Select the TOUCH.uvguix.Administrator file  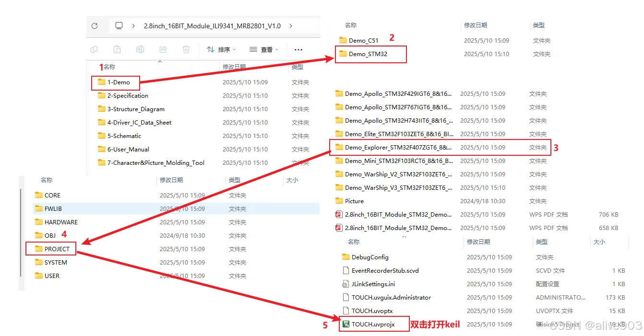pos(387,298)
